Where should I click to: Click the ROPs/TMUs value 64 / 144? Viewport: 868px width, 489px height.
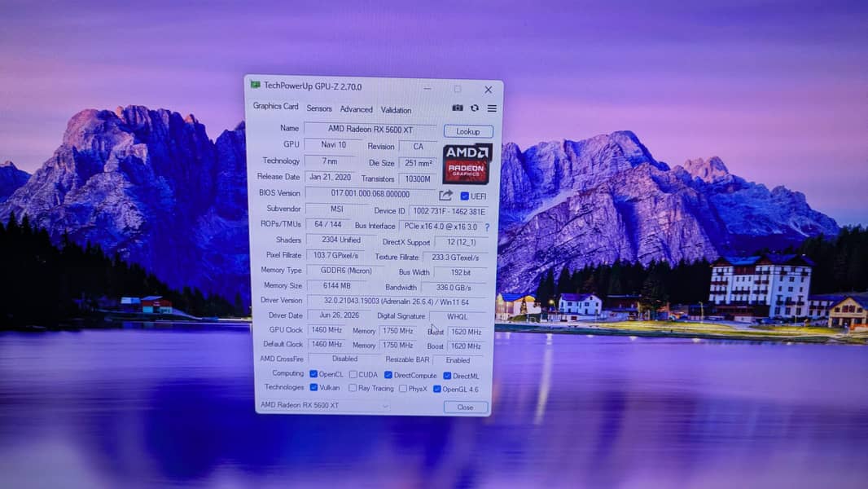point(327,224)
